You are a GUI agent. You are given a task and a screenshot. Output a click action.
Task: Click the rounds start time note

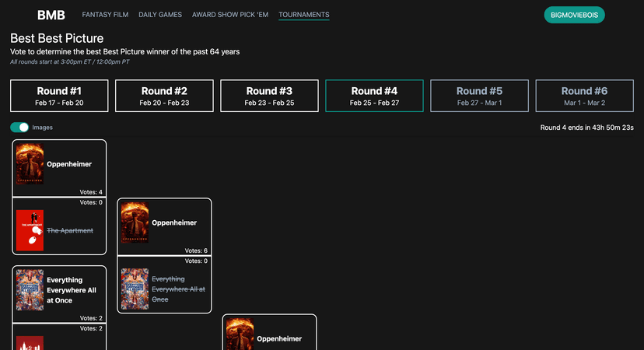(x=70, y=62)
